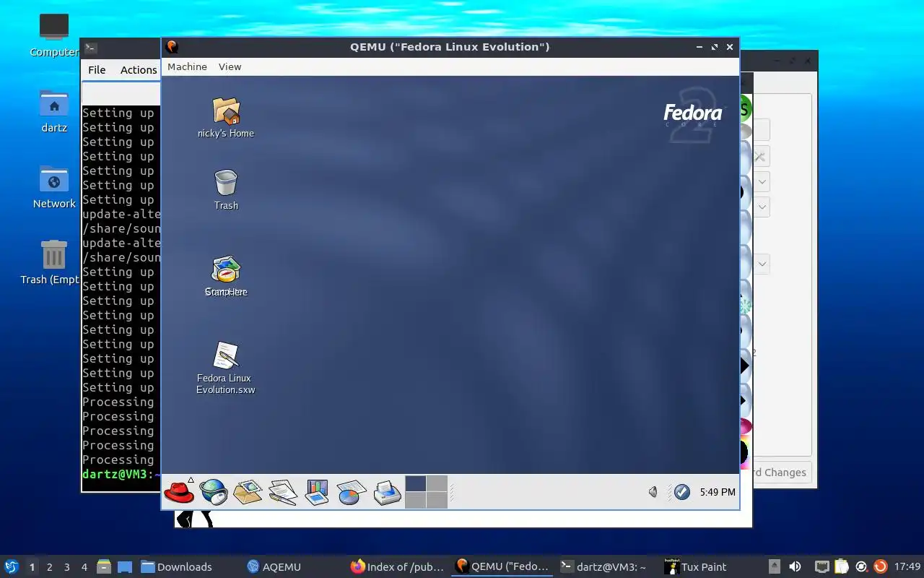Expand the third dropdown in right background window
The width and height of the screenshot is (924, 578).
tap(762, 264)
